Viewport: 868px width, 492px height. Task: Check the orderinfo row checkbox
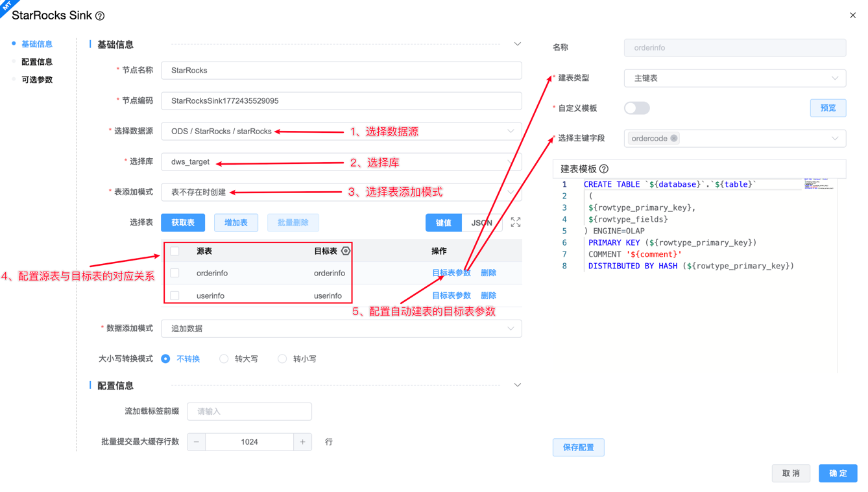coord(175,273)
